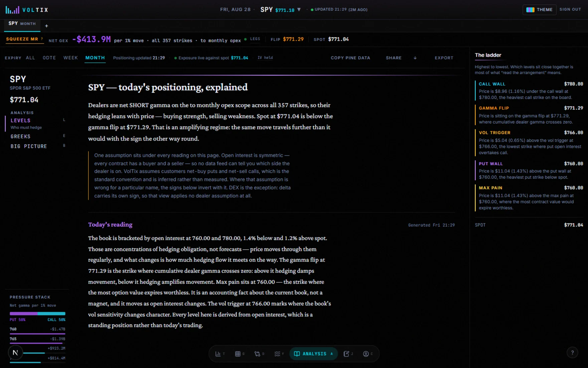Image resolution: width=588 pixels, height=368 pixels.
Task: Click the put/call ratio bar in Pressure Stack
Action: pyautogui.click(x=37, y=313)
